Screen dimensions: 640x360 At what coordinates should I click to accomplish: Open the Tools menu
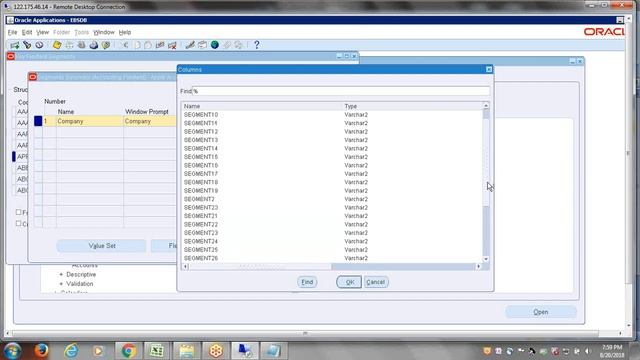coord(81,32)
